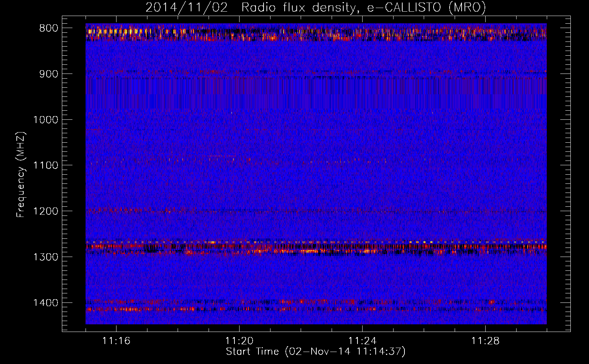
Task: Select the 1200 frequency tick label
Action: (x=46, y=211)
